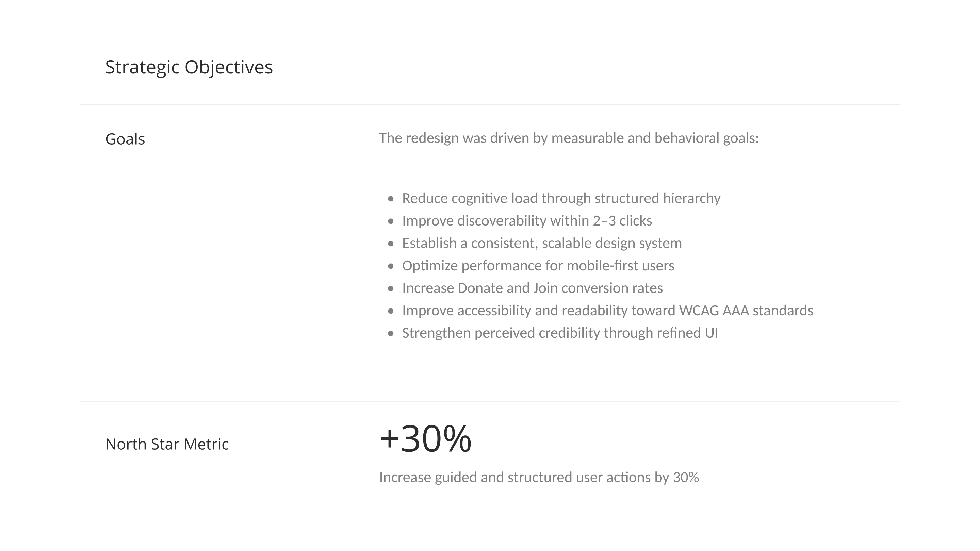Click the bullet dot before Establish a consistent

click(x=391, y=244)
